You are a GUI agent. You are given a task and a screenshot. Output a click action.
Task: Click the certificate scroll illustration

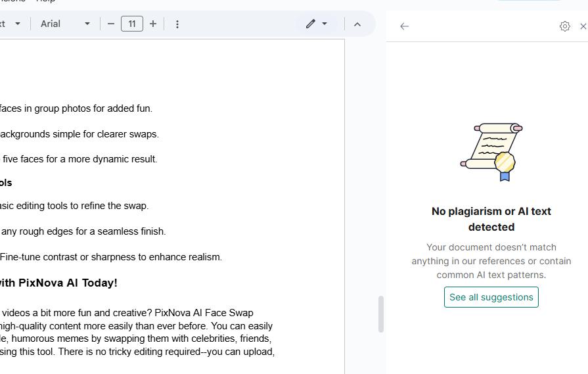tap(491, 152)
